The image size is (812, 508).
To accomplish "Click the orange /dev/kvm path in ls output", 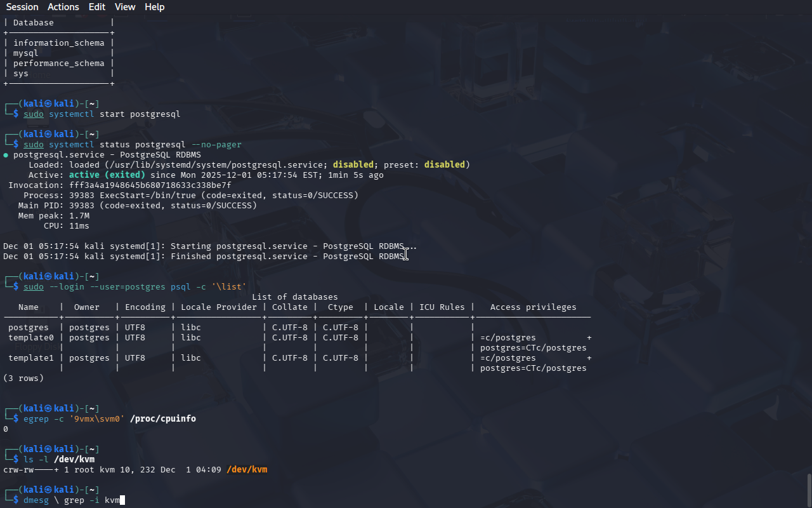I will (247, 470).
